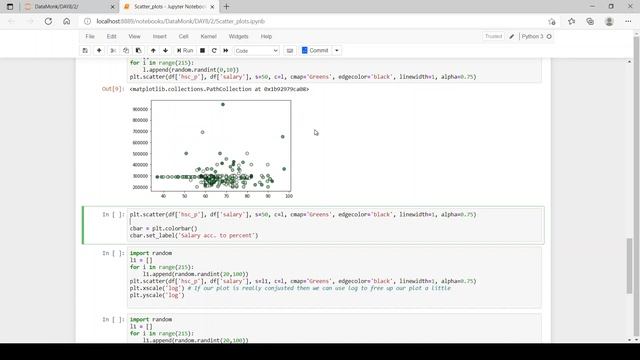Move selected cell up arrow

click(x=153, y=51)
